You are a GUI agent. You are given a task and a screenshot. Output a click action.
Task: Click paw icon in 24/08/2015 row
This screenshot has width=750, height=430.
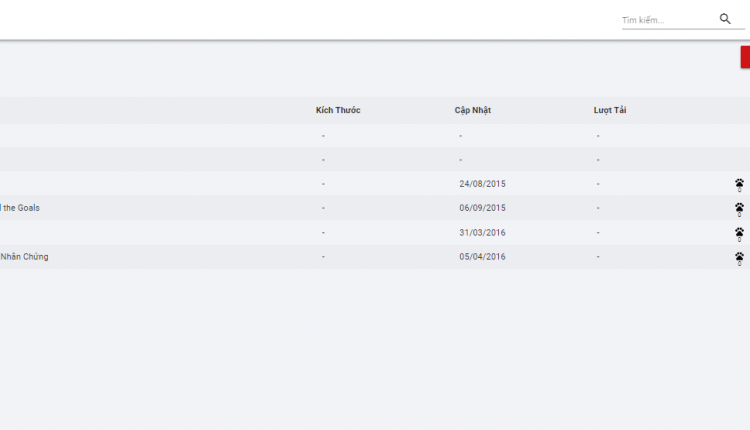tap(739, 185)
